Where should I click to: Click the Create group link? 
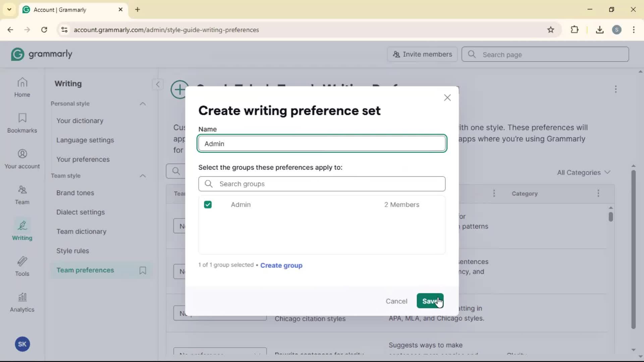(281, 265)
